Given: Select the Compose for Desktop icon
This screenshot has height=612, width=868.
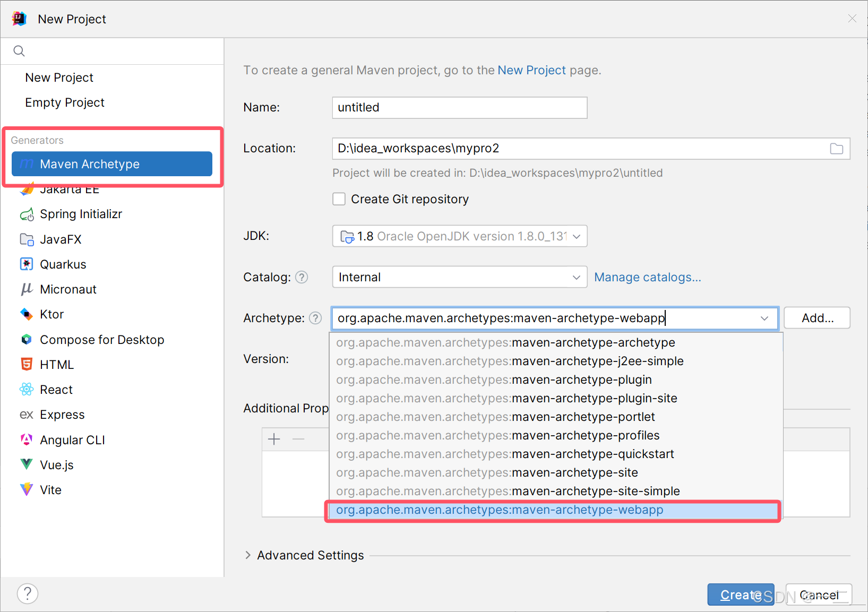Looking at the screenshot, I should 27,339.
